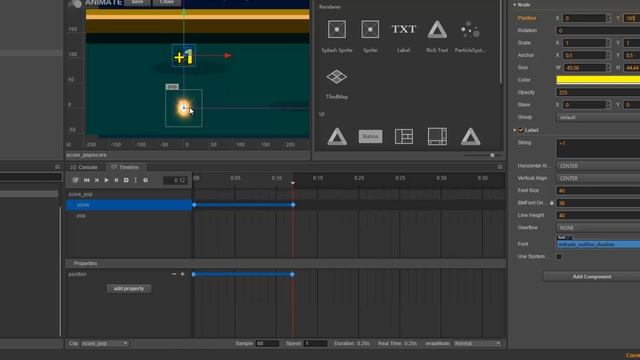Select the TiledMap diamond icon
This screenshot has width=640, height=360.
coord(337,77)
